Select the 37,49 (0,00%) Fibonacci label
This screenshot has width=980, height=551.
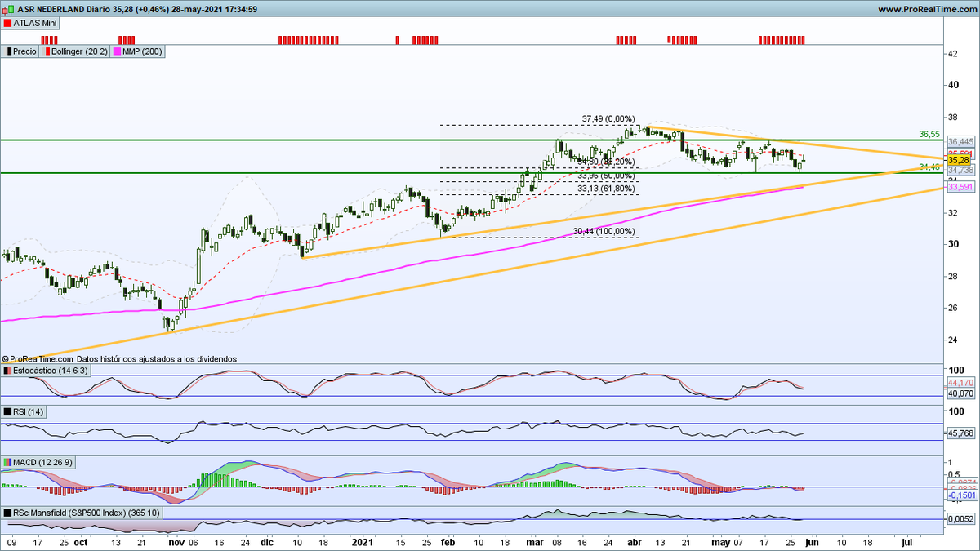(608, 118)
